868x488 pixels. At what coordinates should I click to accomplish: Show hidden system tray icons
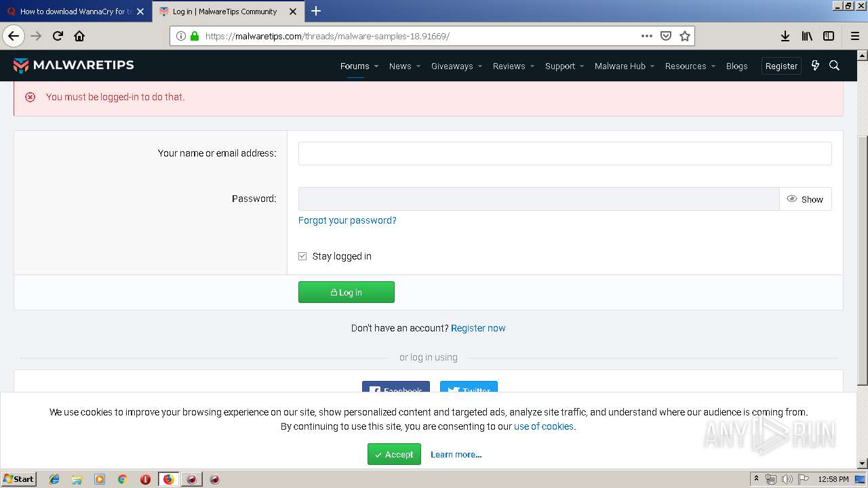click(x=757, y=479)
